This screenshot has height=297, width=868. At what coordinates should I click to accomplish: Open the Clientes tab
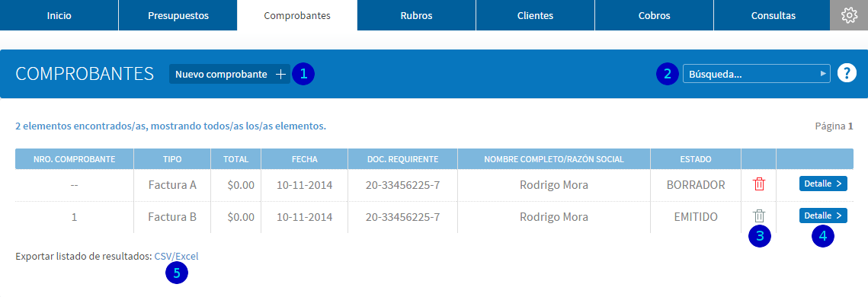coord(535,15)
